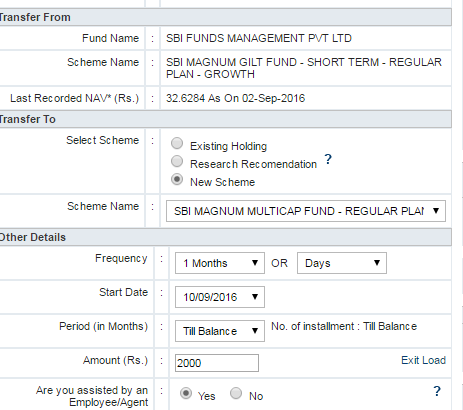This screenshot has height=410, width=463.
Task: Choose the New Scheme radio option
Action: [177, 179]
